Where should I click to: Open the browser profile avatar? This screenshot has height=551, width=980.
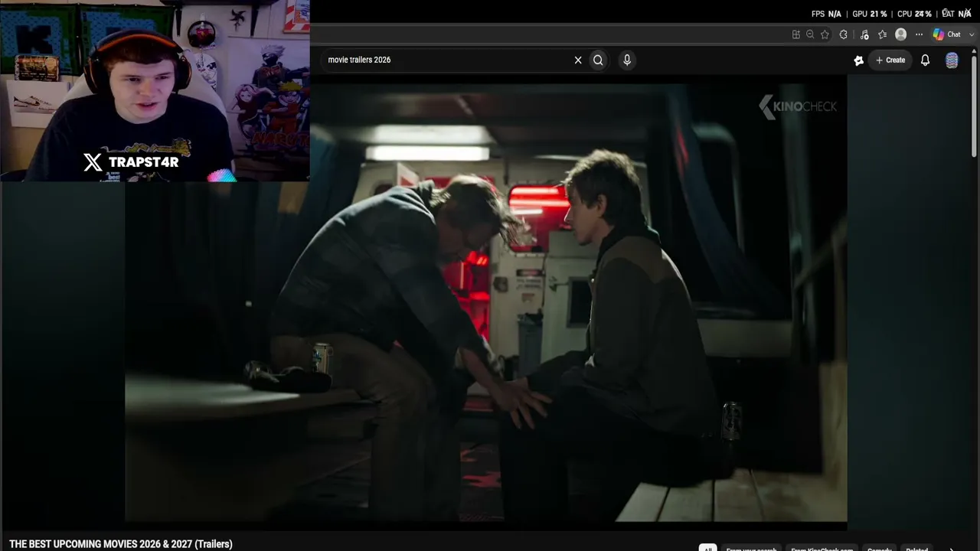[901, 34]
